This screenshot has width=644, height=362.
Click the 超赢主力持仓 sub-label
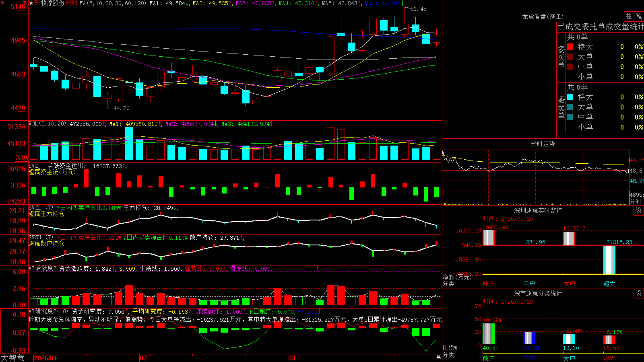46,214
